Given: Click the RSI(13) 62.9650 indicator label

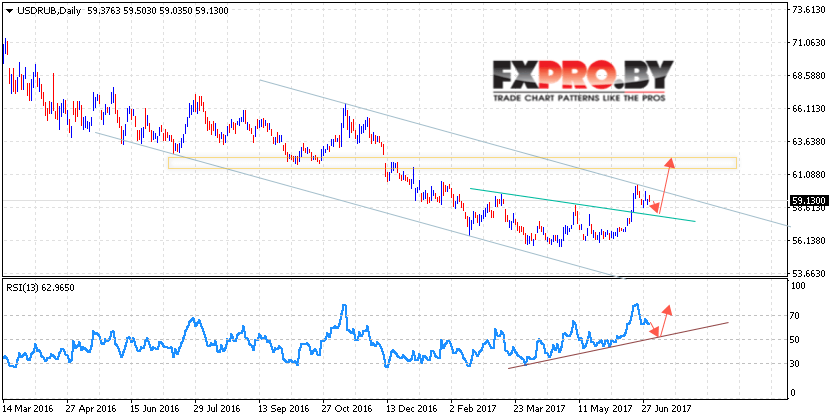Looking at the screenshot, I should tap(35, 288).
